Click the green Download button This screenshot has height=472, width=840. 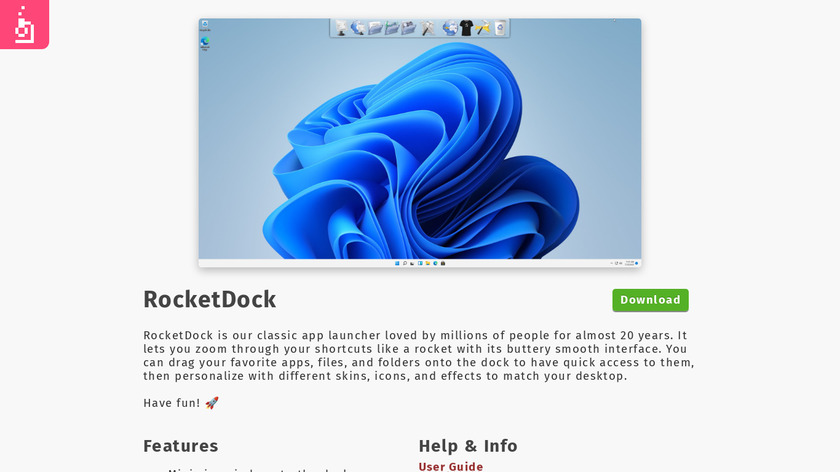650,300
